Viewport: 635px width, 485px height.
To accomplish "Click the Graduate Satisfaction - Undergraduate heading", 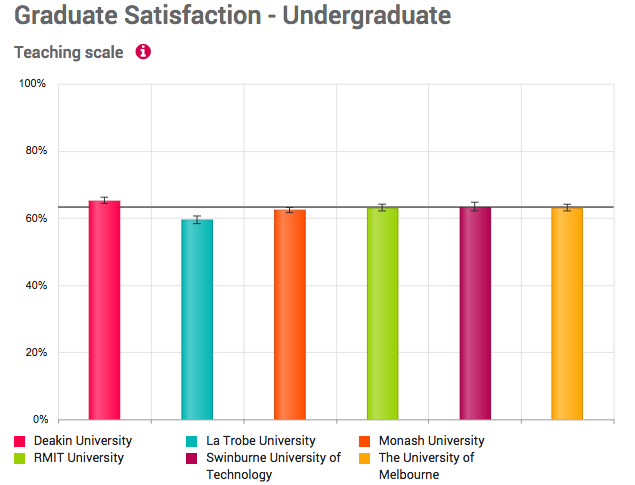I will [x=219, y=16].
